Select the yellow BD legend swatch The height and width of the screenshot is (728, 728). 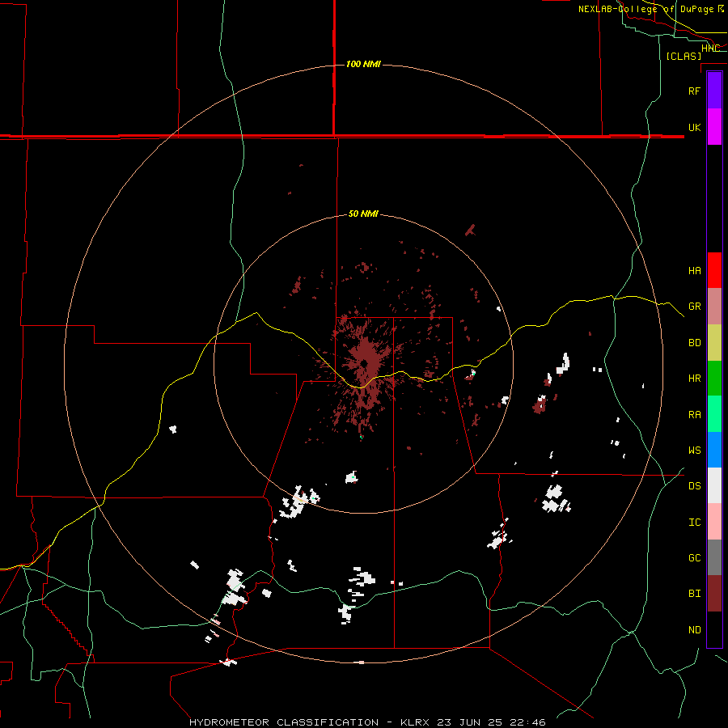point(714,343)
